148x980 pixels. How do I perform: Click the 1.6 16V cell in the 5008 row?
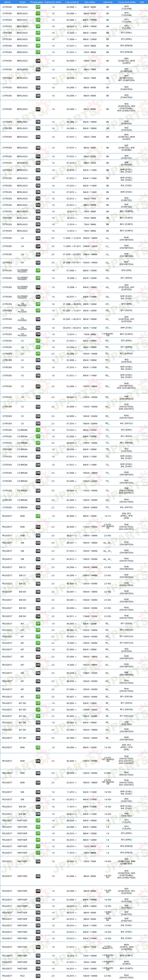point(107,748)
